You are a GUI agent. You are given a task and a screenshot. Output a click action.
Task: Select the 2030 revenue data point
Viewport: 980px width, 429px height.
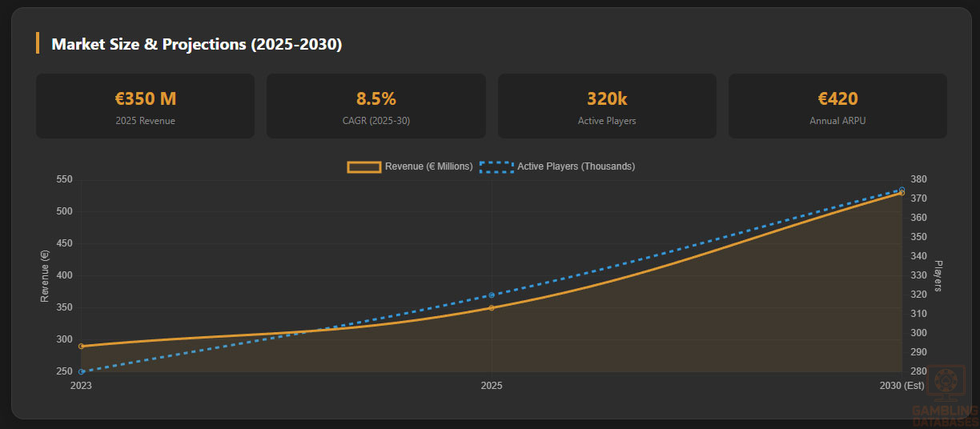(902, 193)
